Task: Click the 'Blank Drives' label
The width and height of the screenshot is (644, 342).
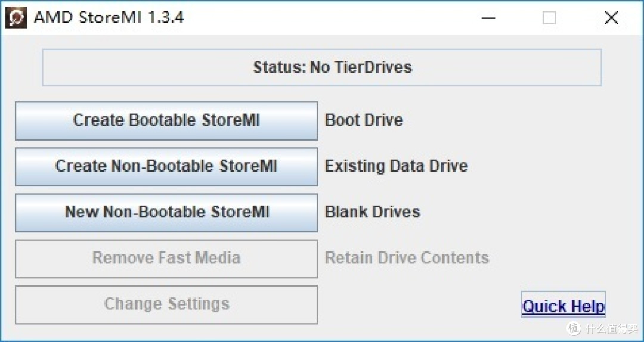Action: (373, 212)
